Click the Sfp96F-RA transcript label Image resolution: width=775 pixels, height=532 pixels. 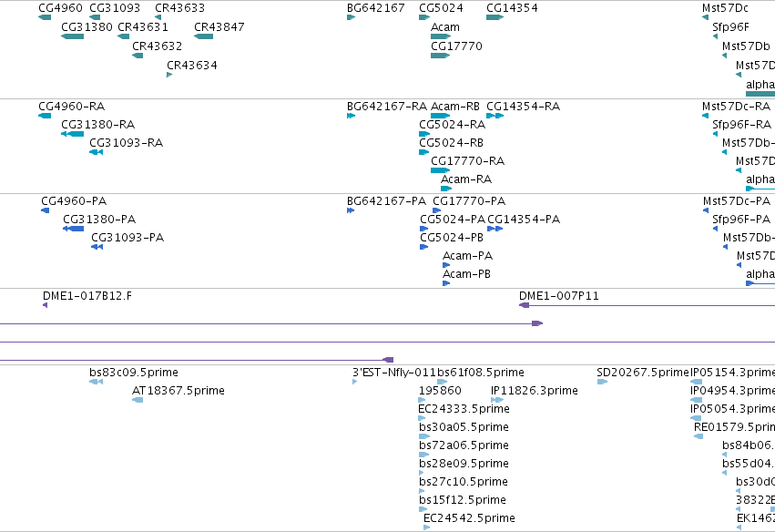click(x=741, y=125)
